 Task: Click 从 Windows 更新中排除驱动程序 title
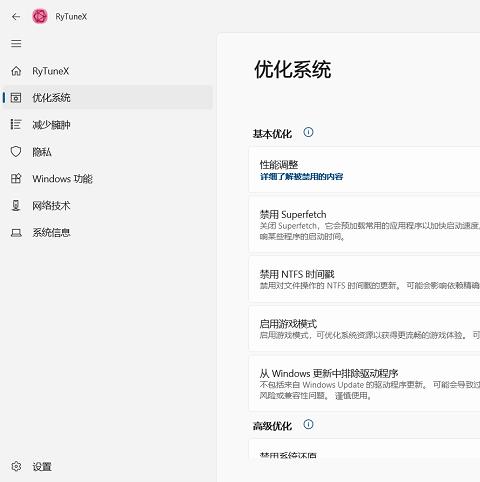[329, 373]
